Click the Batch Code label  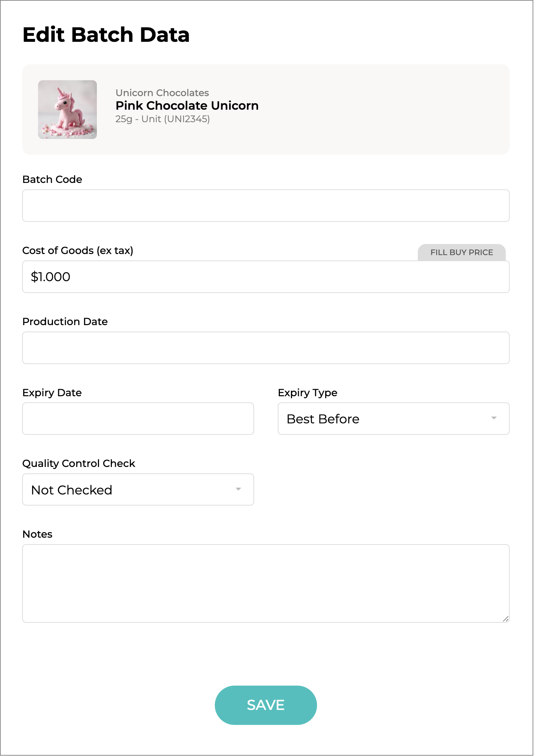(x=52, y=179)
